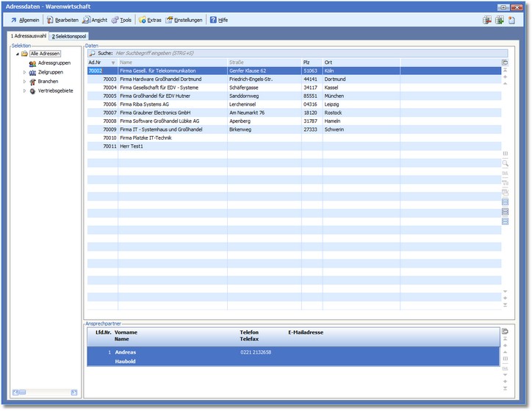Click the table add icon with green plus
The width and height of the screenshot is (532, 411).
coord(499,20)
